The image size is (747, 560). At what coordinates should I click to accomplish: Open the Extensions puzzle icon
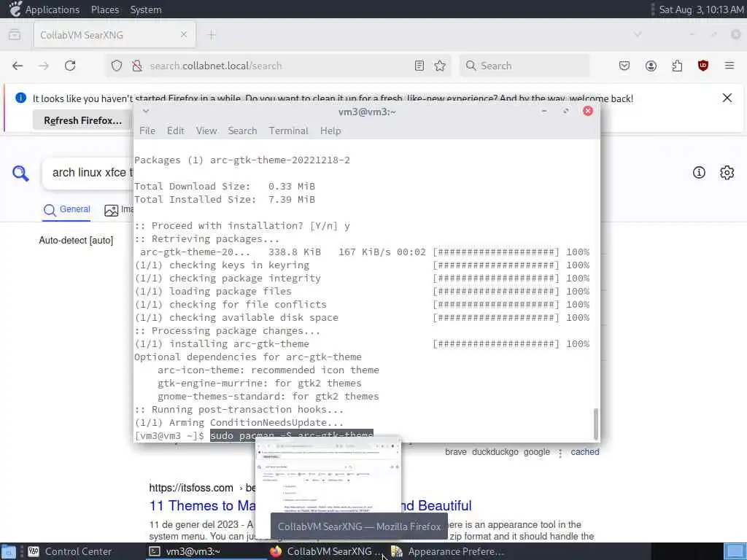tap(677, 66)
